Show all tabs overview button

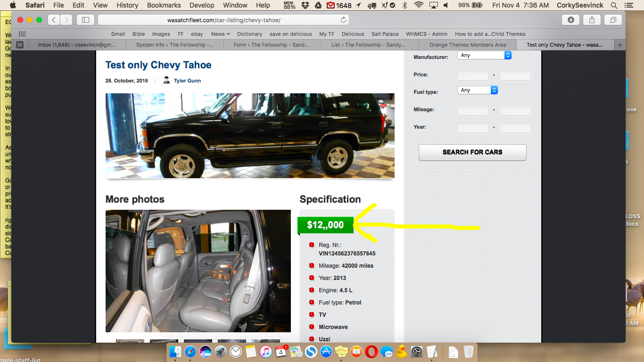613,20
